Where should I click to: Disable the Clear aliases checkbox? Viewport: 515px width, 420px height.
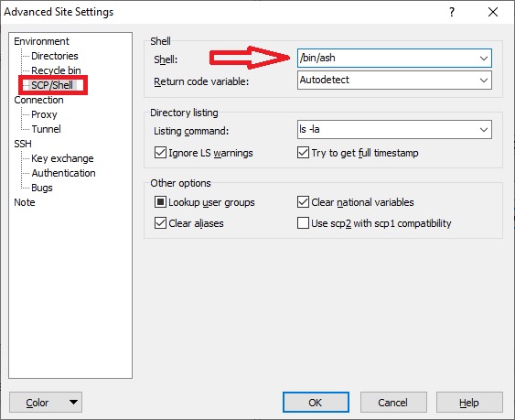(x=160, y=223)
